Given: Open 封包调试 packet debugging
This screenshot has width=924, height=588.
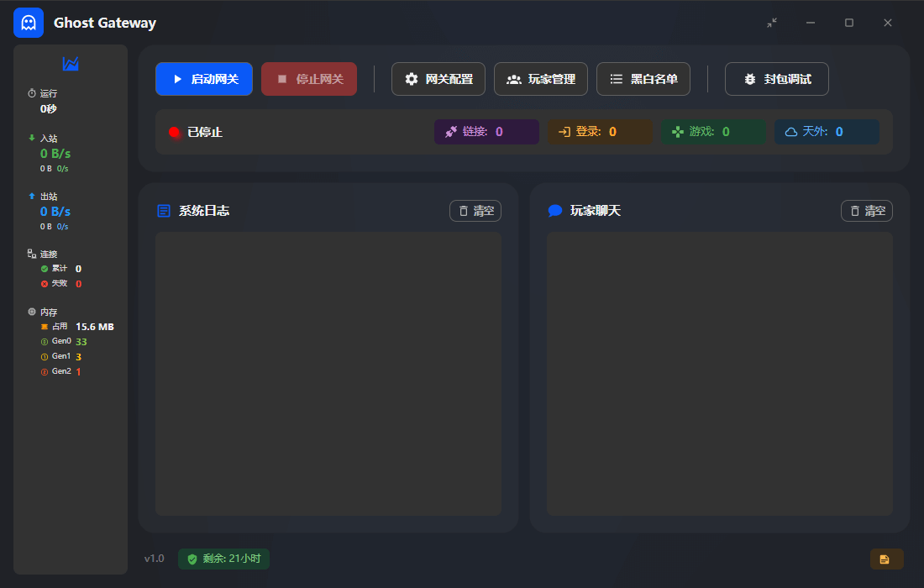Looking at the screenshot, I should coord(777,79).
